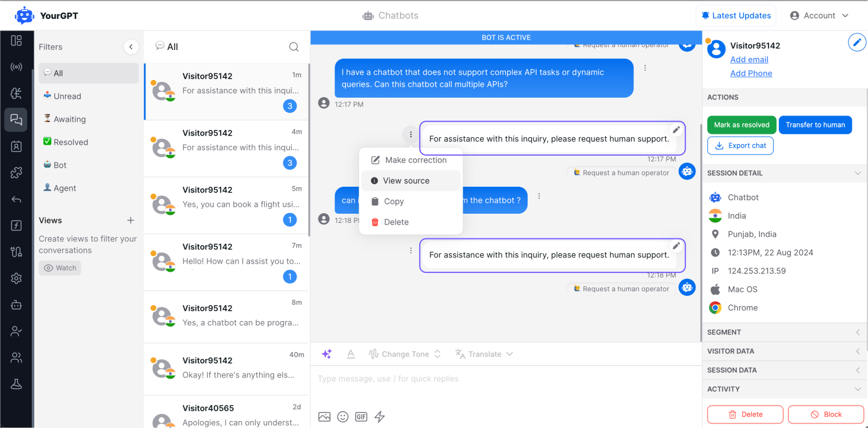
Task: Click the GIF icon in composer
Action: point(361,417)
